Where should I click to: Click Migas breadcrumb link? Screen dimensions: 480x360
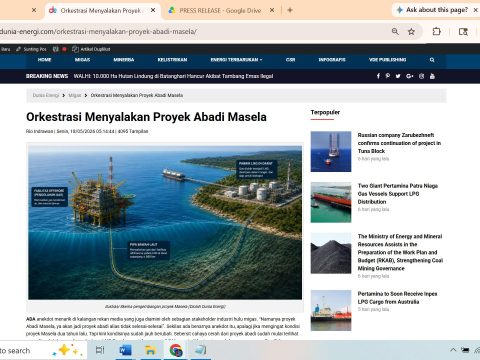(x=75, y=95)
